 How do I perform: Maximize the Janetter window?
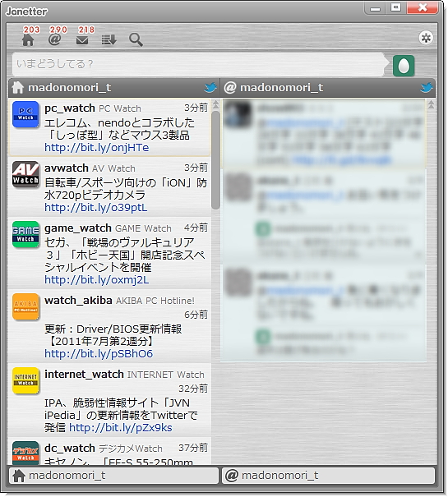click(x=395, y=7)
